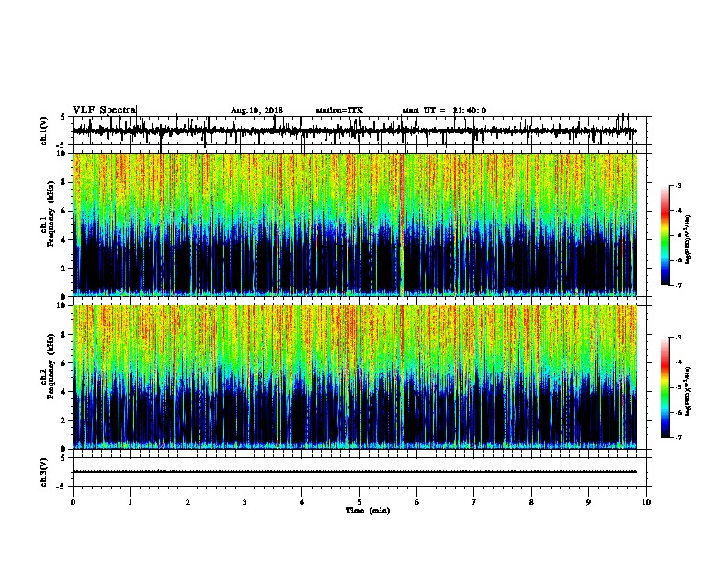The width and height of the screenshot is (728, 563).
Task: Click the "ch.1(V)" waveform axis label
Action: click(x=44, y=131)
